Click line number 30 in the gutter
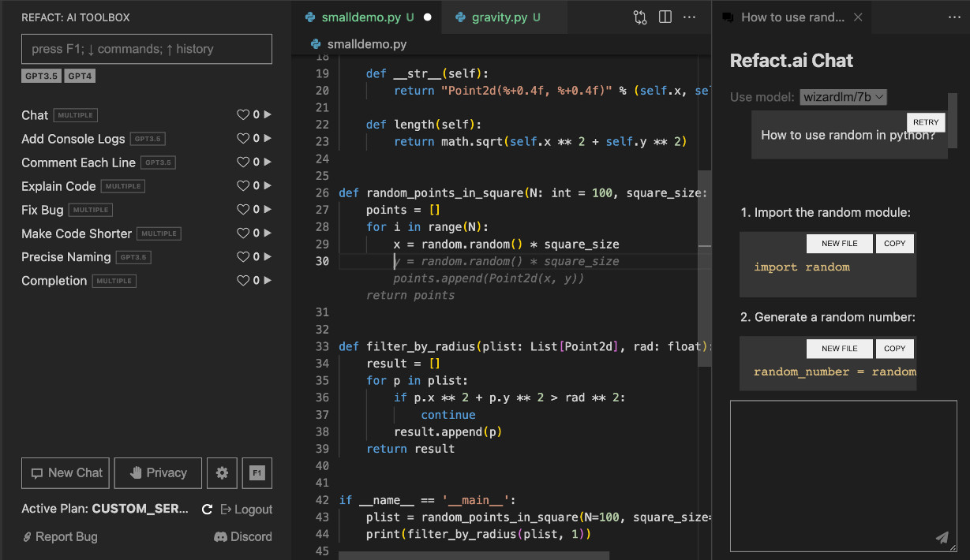This screenshot has width=970, height=560. point(321,261)
